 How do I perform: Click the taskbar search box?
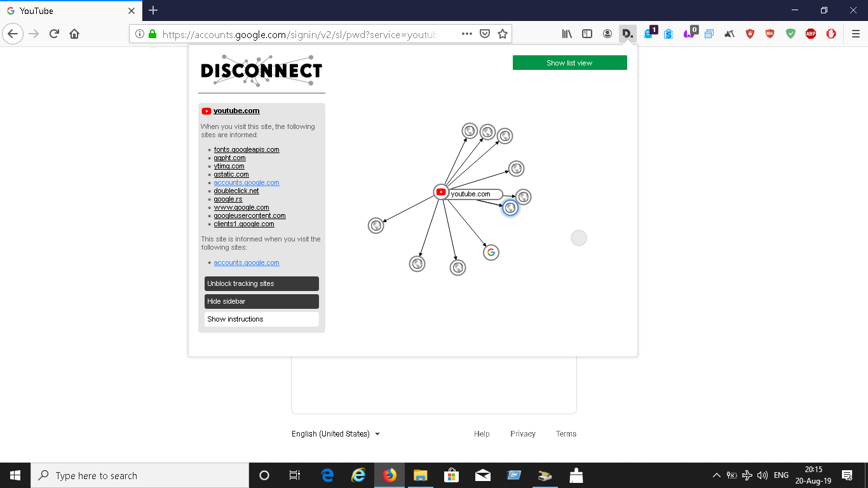point(140,475)
